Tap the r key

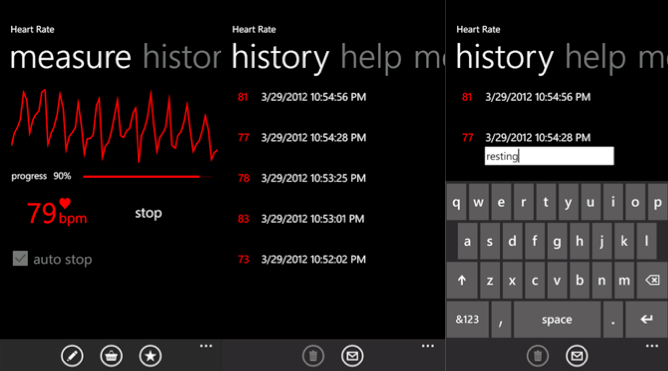point(524,202)
